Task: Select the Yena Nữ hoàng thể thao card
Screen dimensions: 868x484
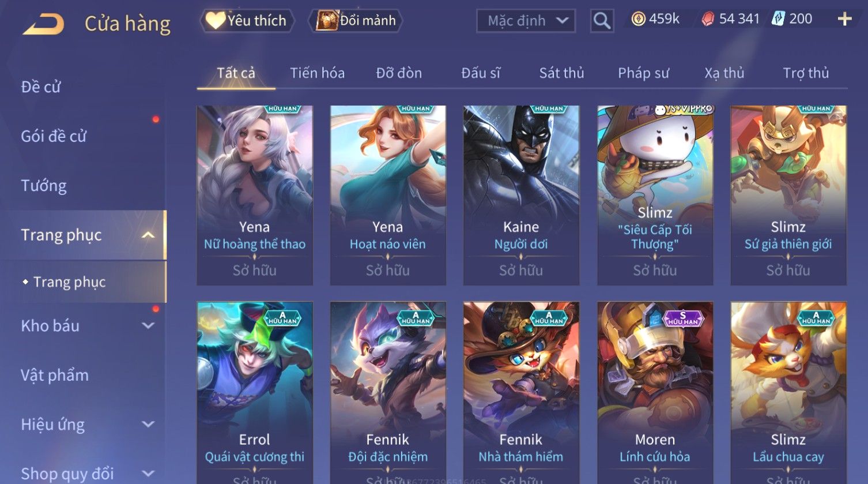Action: tap(255, 195)
